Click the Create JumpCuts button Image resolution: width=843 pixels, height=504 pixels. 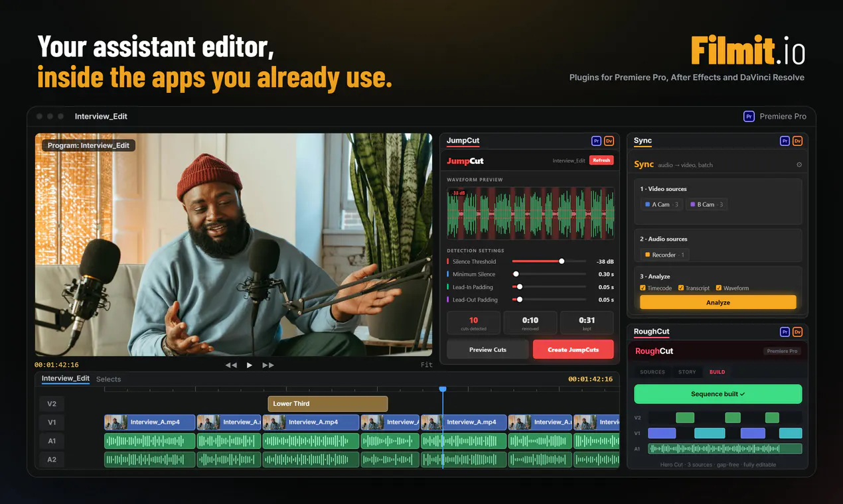574,349
